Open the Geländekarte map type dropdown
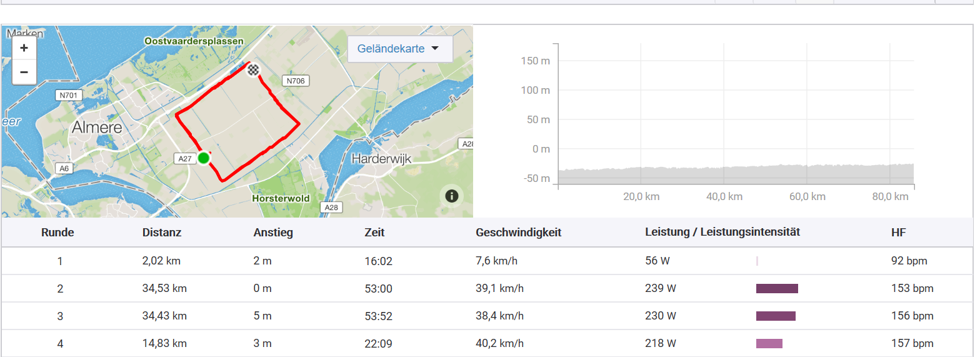This screenshot has height=357, width=980. point(391,49)
